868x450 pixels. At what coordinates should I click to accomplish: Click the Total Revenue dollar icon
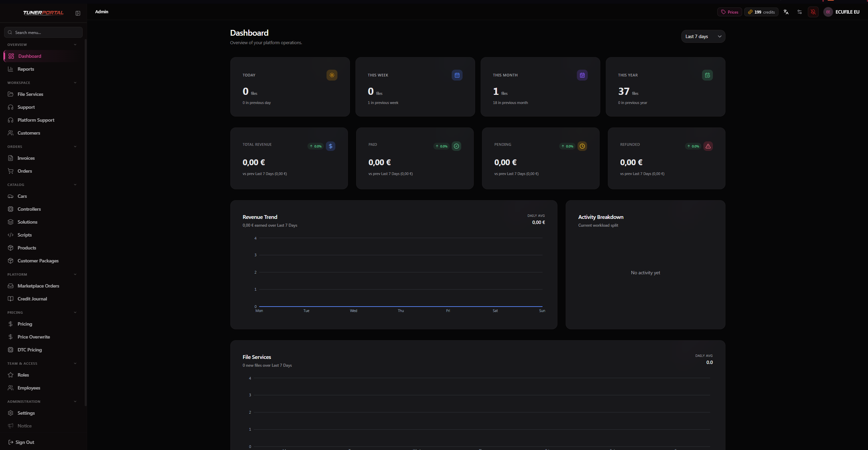click(331, 146)
